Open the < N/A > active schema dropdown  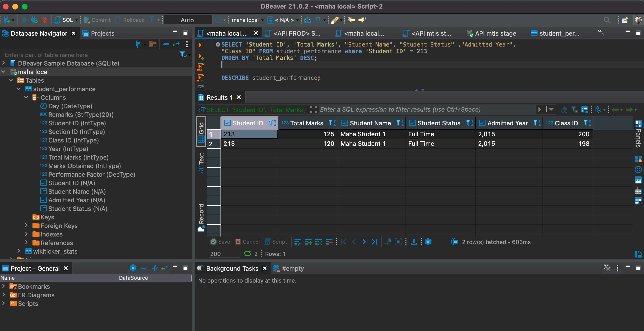click(x=283, y=20)
